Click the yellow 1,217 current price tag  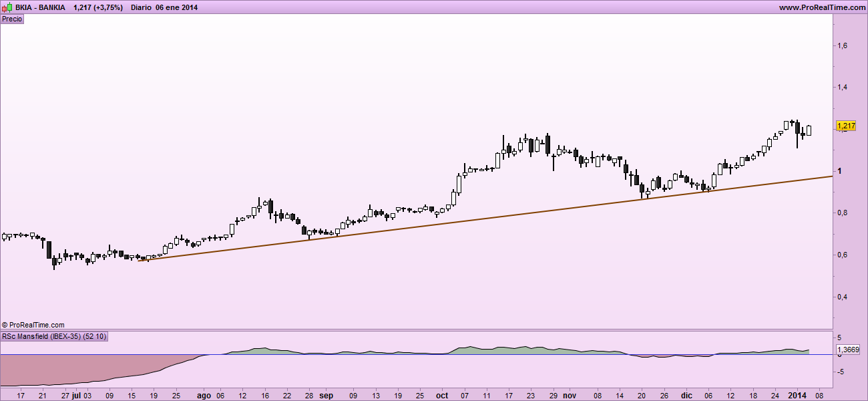coord(846,126)
